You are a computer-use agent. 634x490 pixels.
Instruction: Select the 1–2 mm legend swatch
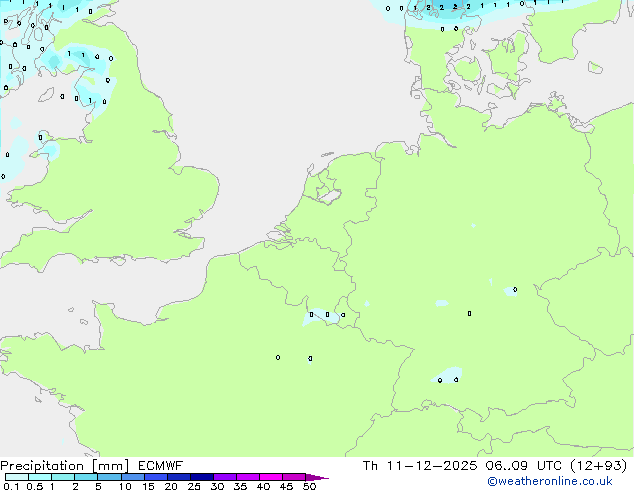pyautogui.click(x=63, y=477)
